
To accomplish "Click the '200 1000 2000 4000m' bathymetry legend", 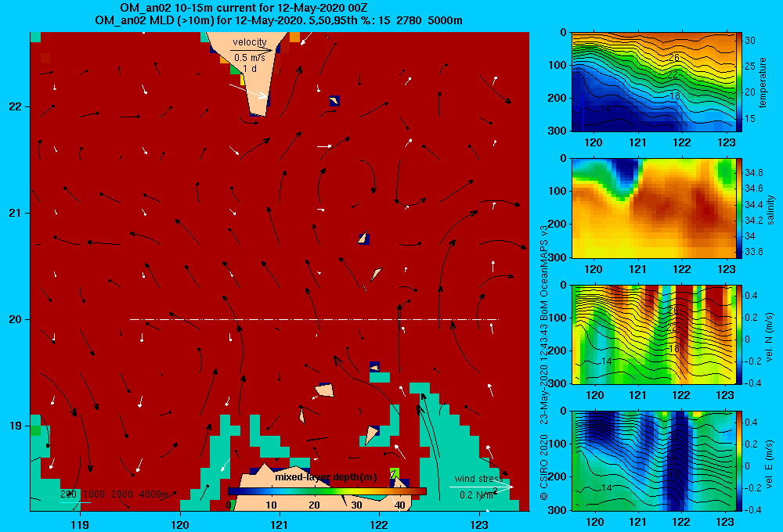I will (x=114, y=494).
